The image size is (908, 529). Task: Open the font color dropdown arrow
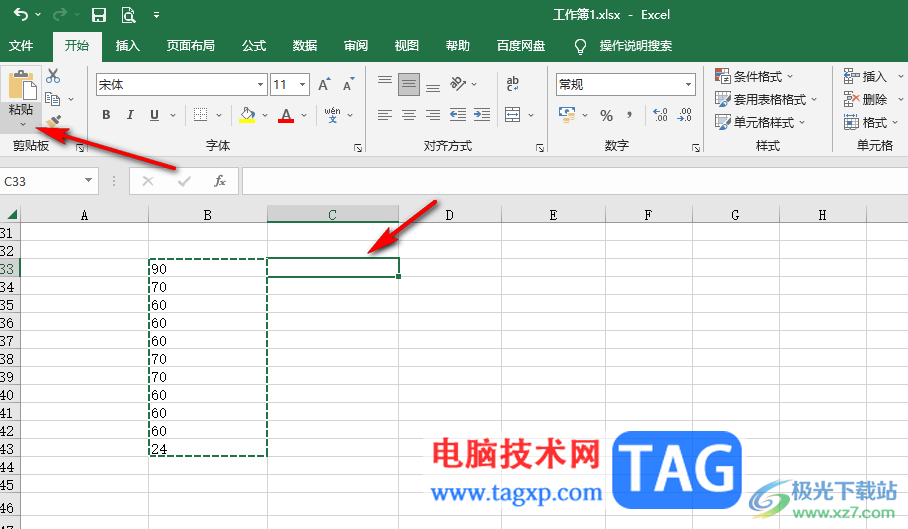pos(303,115)
